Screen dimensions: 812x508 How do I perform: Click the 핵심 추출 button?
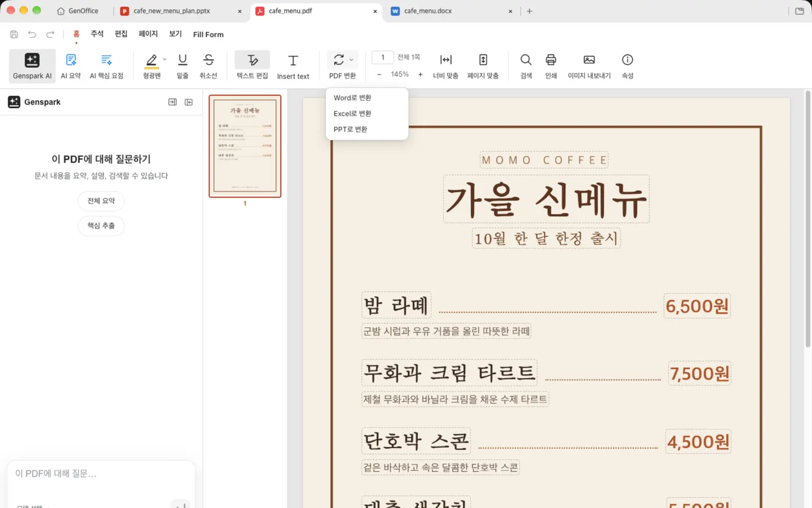(101, 226)
